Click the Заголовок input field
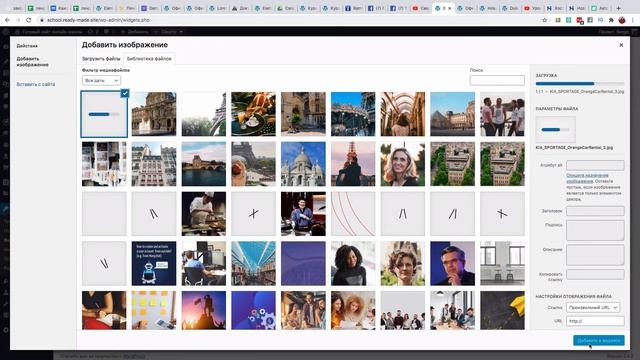 click(x=595, y=211)
